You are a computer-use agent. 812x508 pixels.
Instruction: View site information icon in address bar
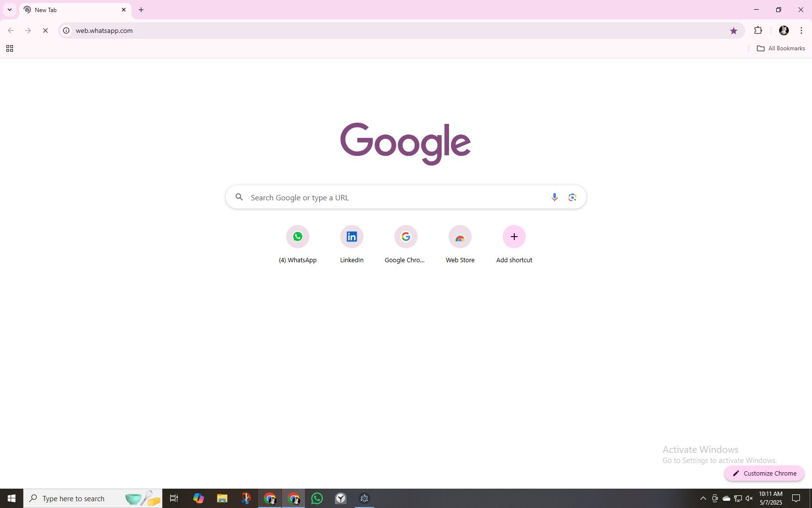(x=66, y=30)
